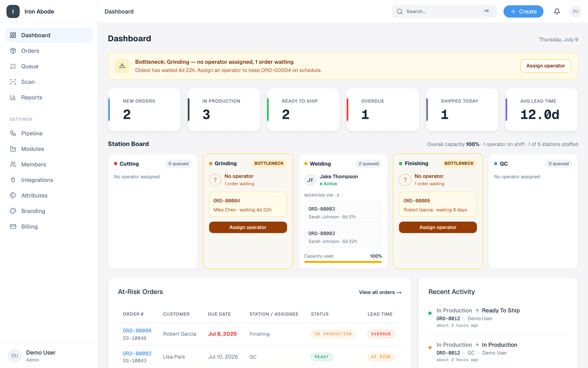588x368 pixels.
Task: Click the Finishing question mark operator icon
Action: point(405,180)
